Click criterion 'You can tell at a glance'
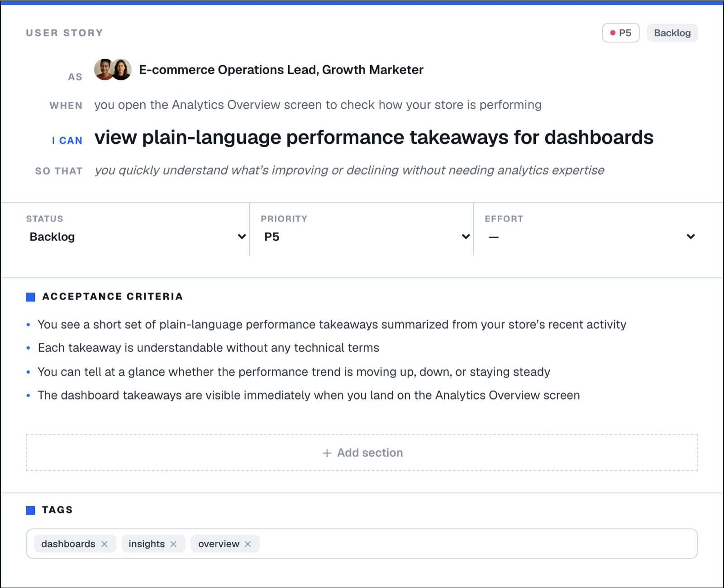The image size is (724, 588). click(x=294, y=372)
